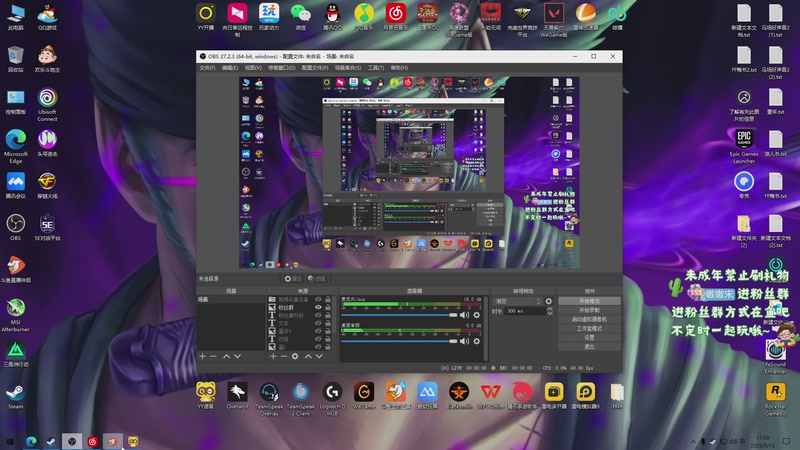Image resolution: width=800 pixels, height=450 pixels.
Task: Remove the selected source with minus
Action: [284, 356]
